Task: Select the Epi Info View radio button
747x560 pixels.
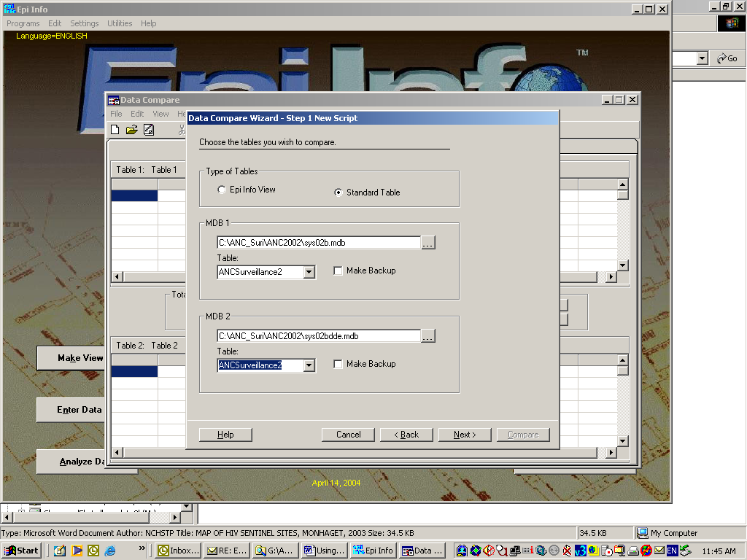Action: [222, 190]
